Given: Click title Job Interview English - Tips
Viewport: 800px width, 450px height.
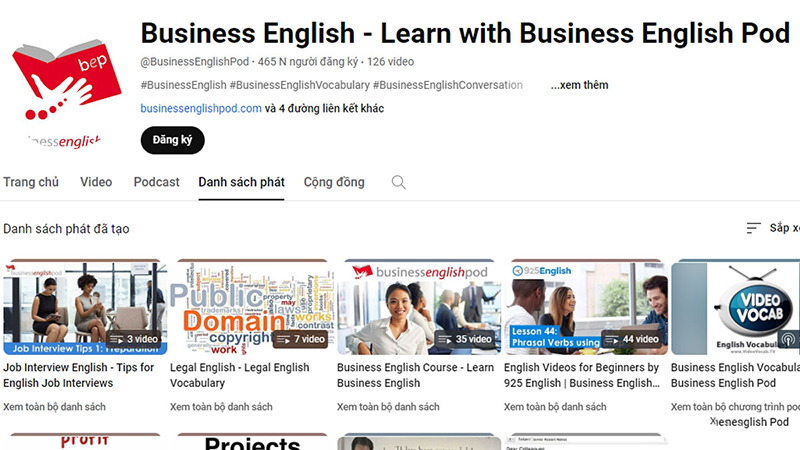Looking at the screenshot, I should click(79, 375).
